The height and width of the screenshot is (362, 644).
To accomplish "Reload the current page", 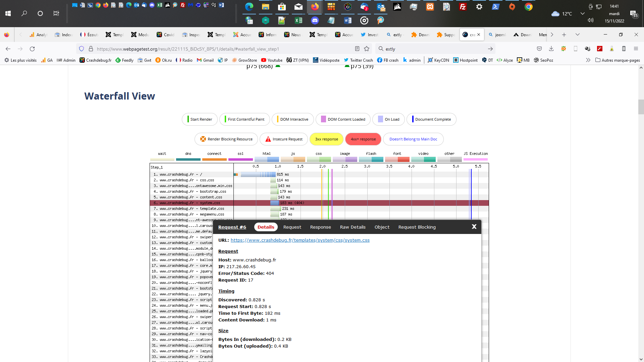I will [32, 49].
